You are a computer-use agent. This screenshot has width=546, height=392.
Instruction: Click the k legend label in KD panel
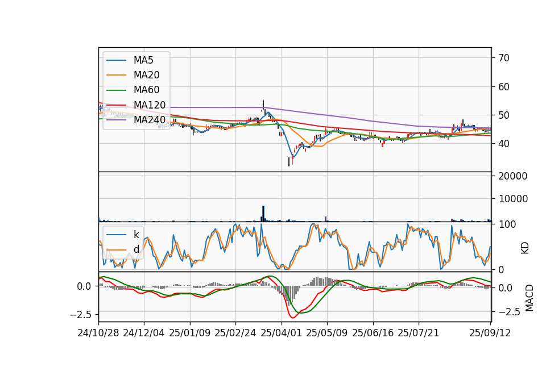pyautogui.click(x=136, y=235)
